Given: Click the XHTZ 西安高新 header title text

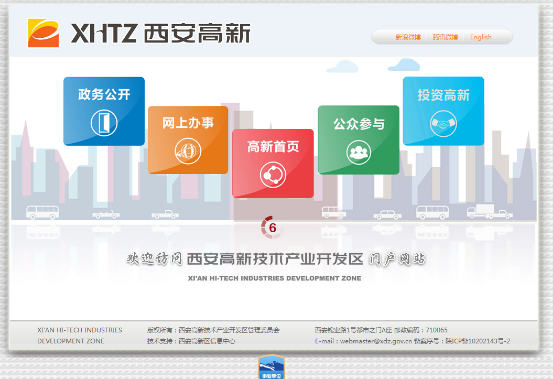Looking at the screenshot, I should [160, 33].
